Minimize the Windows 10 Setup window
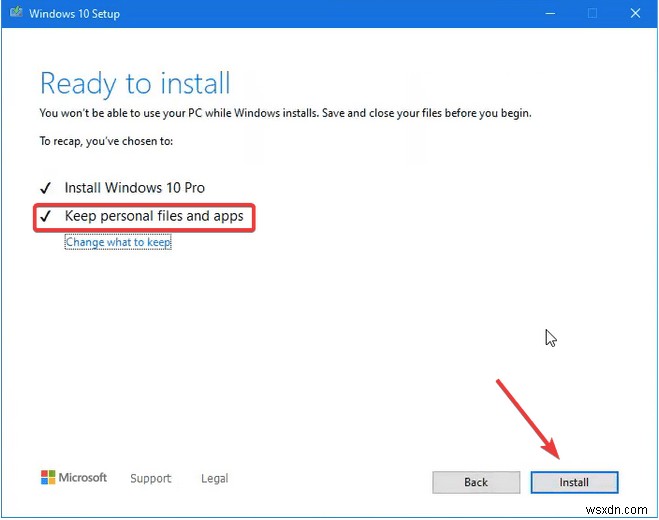 tap(550, 13)
